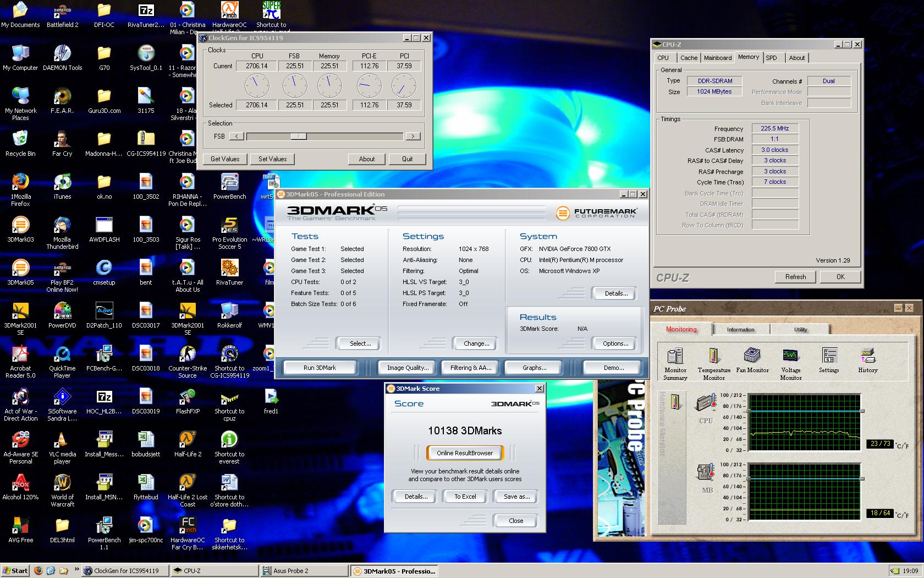Switch to Mainboard tab in CPU-Z
This screenshot has height=578, width=924.
(x=718, y=58)
